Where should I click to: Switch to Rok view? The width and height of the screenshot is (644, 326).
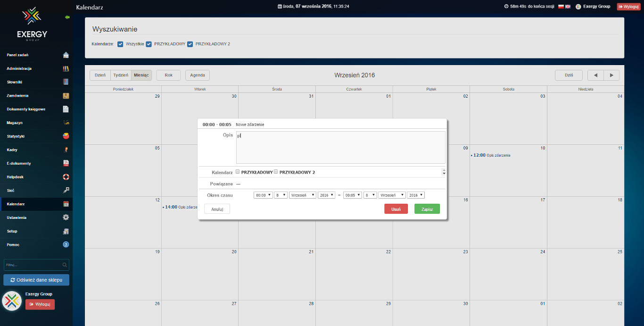pos(169,75)
